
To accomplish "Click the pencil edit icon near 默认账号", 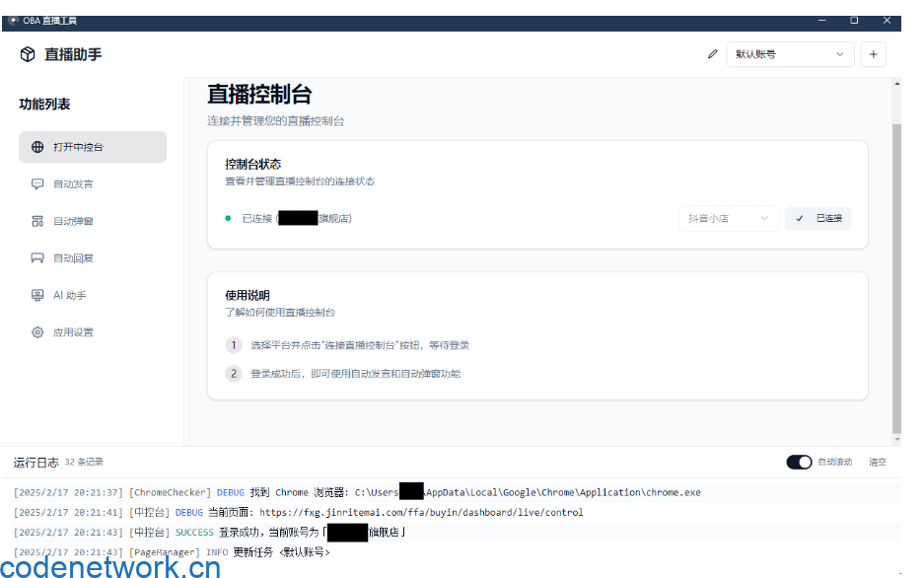I will tap(713, 54).
